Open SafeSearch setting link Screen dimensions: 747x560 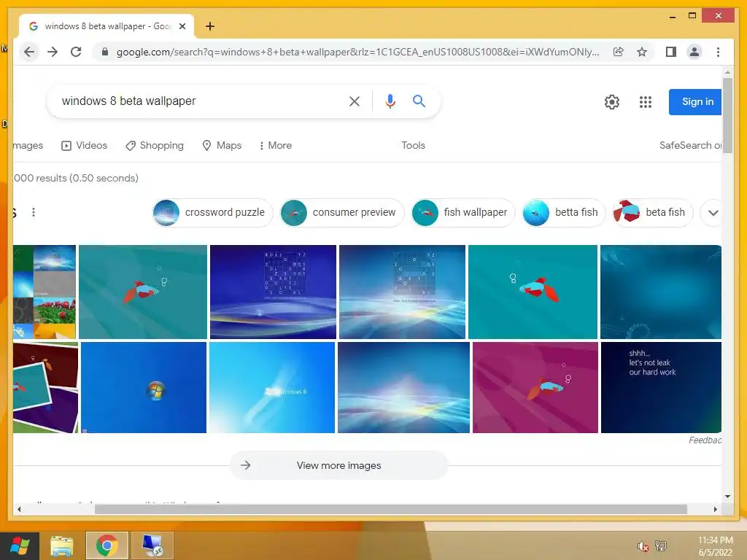click(x=690, y=146)
